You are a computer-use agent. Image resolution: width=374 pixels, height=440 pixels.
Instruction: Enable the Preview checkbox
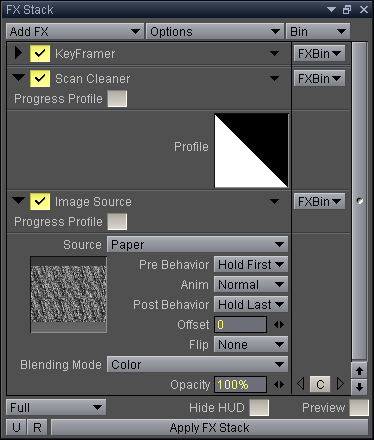tap(359, 407)
